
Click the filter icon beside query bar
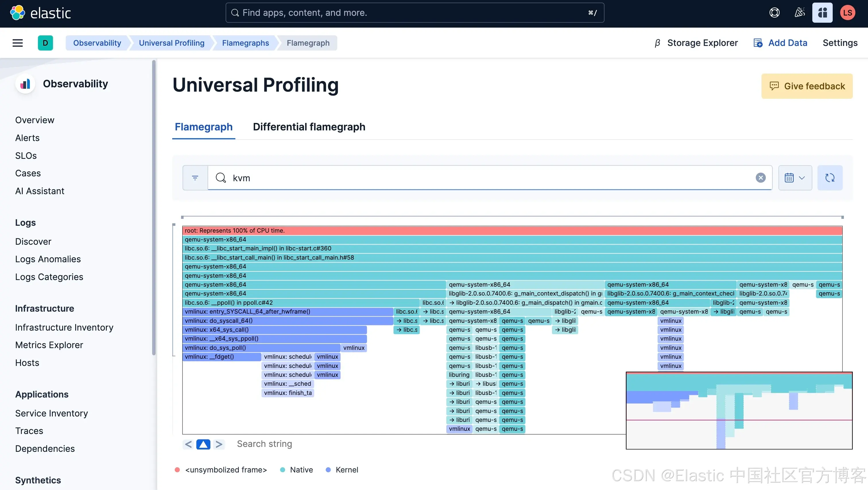[x=195, y=178]
